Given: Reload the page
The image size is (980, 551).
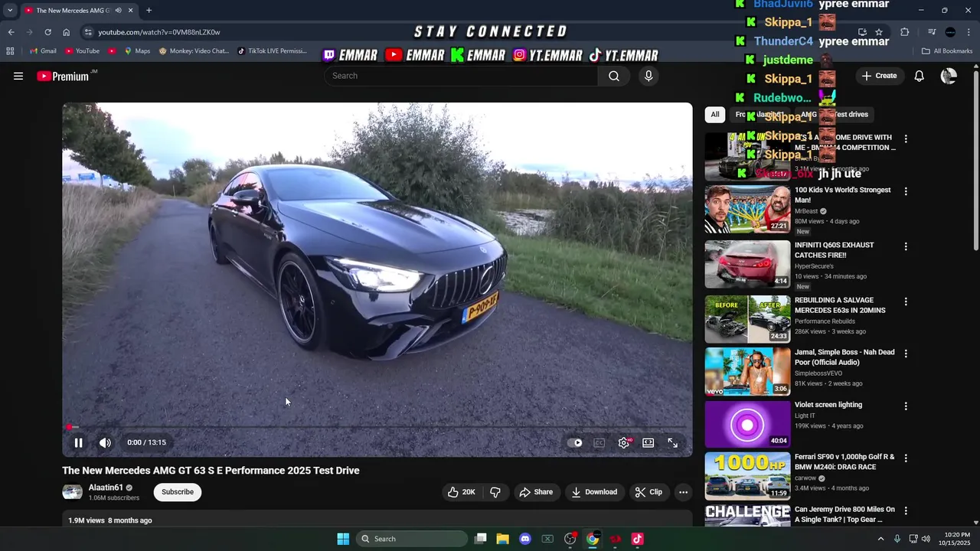Looking at the screenshot, I should tap(47, 32).
